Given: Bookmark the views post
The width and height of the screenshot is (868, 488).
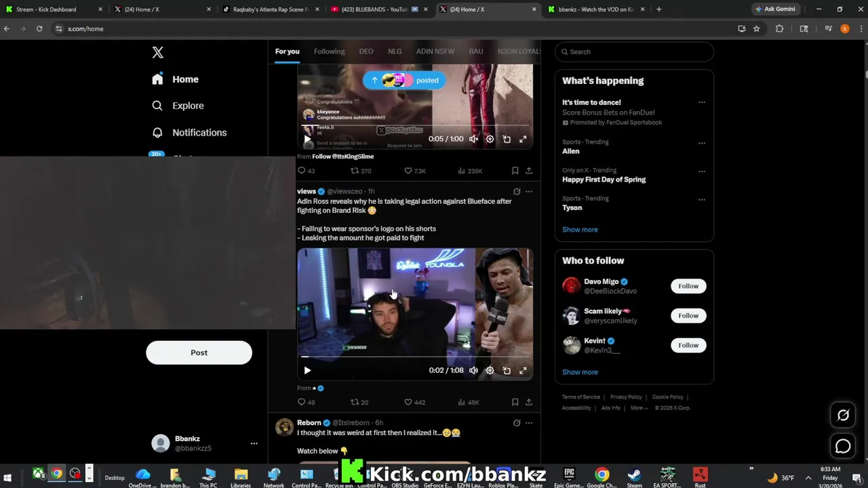Looking at the screenshot, I should coord(515,402).
